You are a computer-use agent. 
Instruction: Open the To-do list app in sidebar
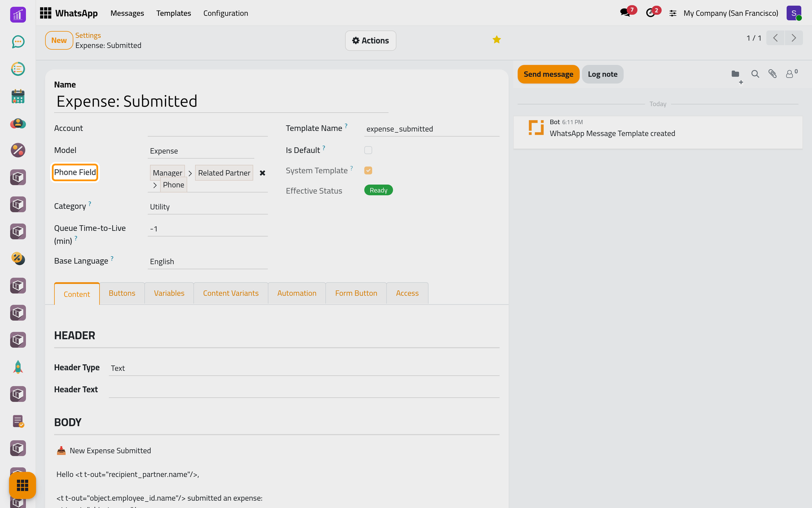[18, 69]
